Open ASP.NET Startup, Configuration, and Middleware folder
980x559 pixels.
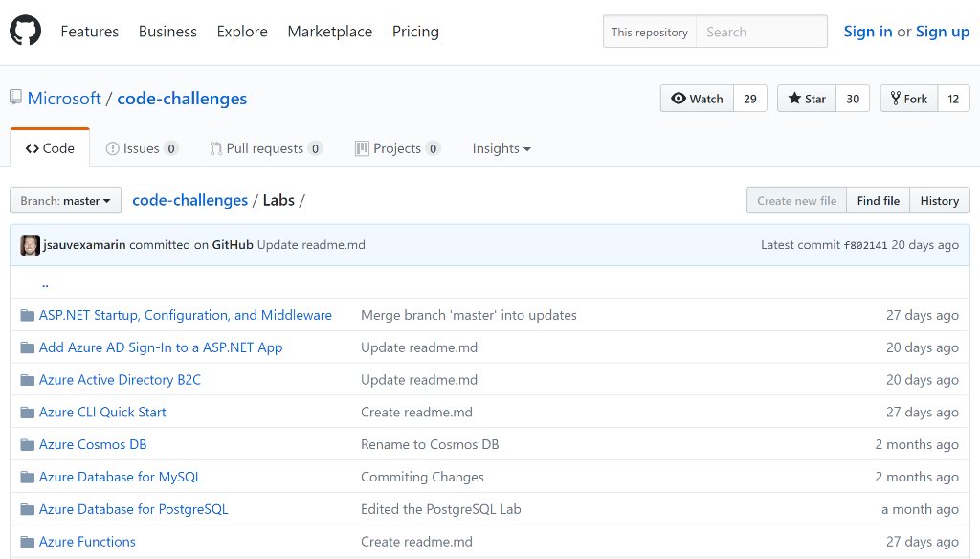(x=185, y=315)
